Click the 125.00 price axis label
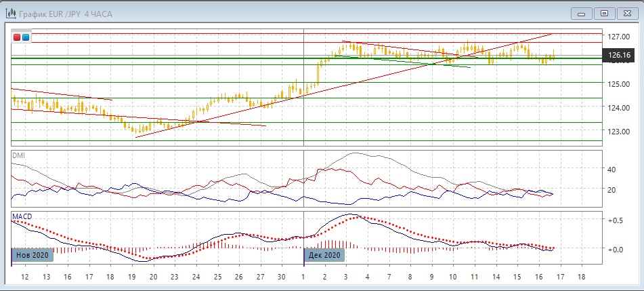This screenshot has height=291, width=644. (619, 84)
